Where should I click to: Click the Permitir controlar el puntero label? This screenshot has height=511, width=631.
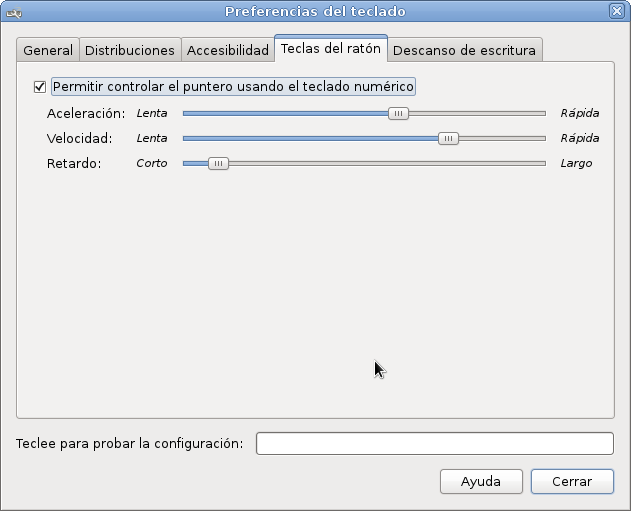coord(233,87)
